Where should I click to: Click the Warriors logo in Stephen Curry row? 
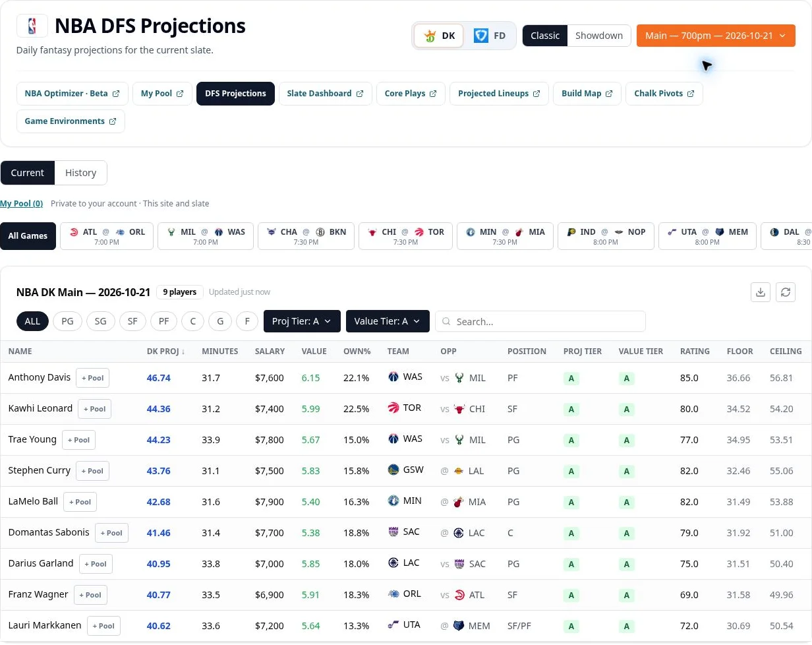coord(393,470)
